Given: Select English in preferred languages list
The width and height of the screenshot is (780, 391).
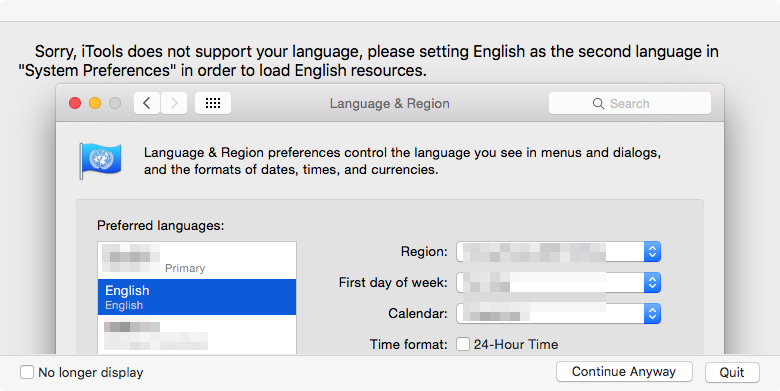Looking at the screenshot, I should 197,297.
